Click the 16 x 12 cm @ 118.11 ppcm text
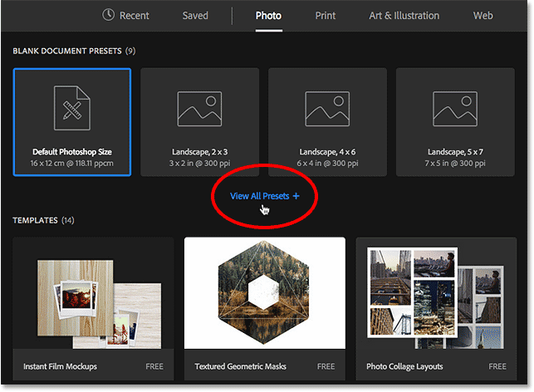This screenshot has height=392, width=534. tap(72, 164)
